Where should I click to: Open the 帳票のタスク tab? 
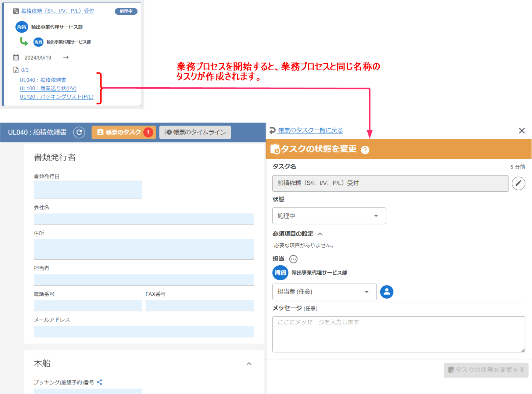123,132
